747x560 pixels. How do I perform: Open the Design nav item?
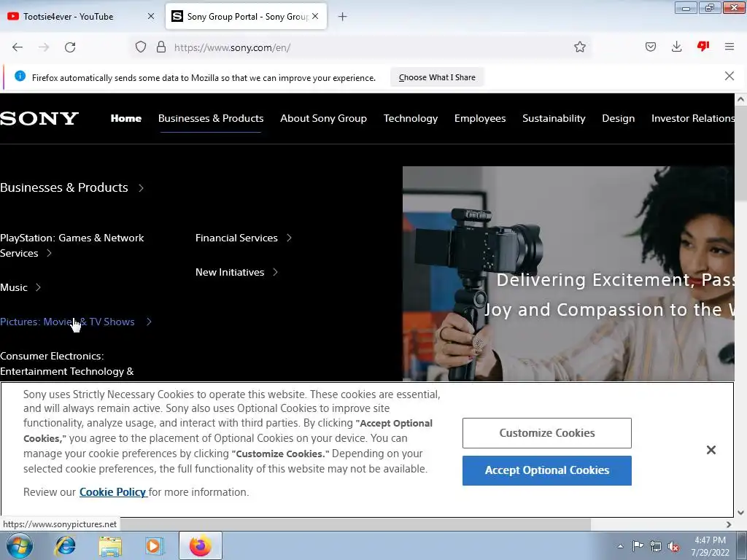click(619, 118)
